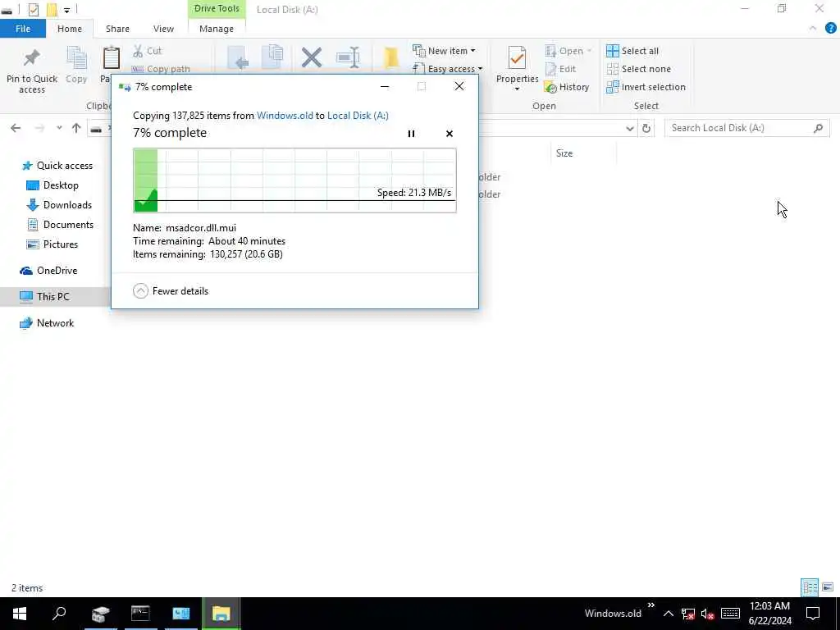Click the Rename icon
The height and width of the screenshot is (630, 840).
pyautogui.click(x=348, y=57)
